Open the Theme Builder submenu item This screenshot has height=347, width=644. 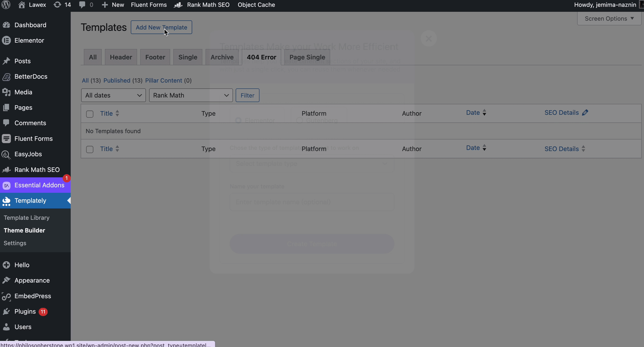(24, 230)
